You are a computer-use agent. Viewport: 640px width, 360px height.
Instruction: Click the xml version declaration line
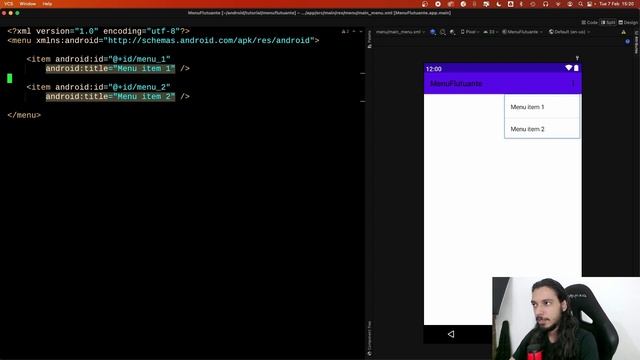click(x=98, y=31)
